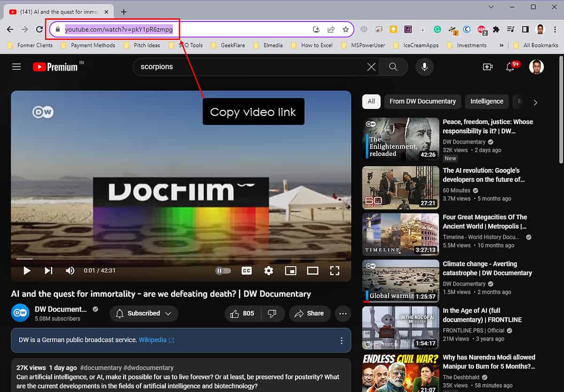Select the Intelligence filter chip

click(486, 101)
